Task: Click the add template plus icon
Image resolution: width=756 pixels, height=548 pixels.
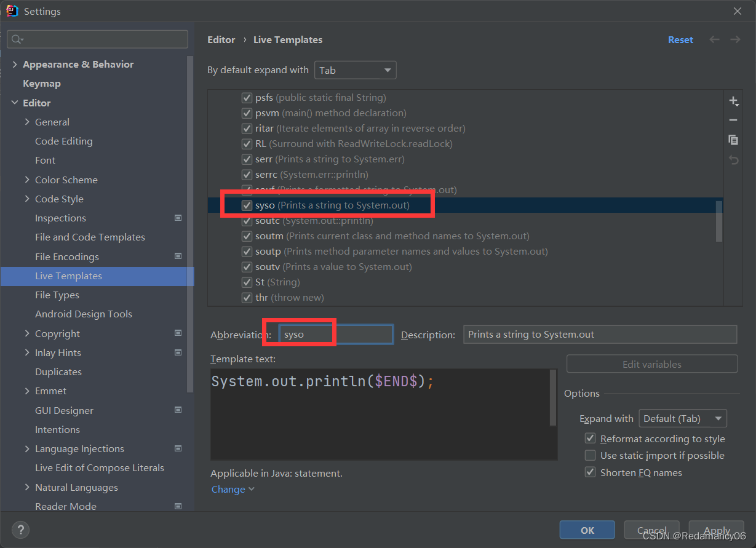Action: pyautogui.click(x=733, y=101)
